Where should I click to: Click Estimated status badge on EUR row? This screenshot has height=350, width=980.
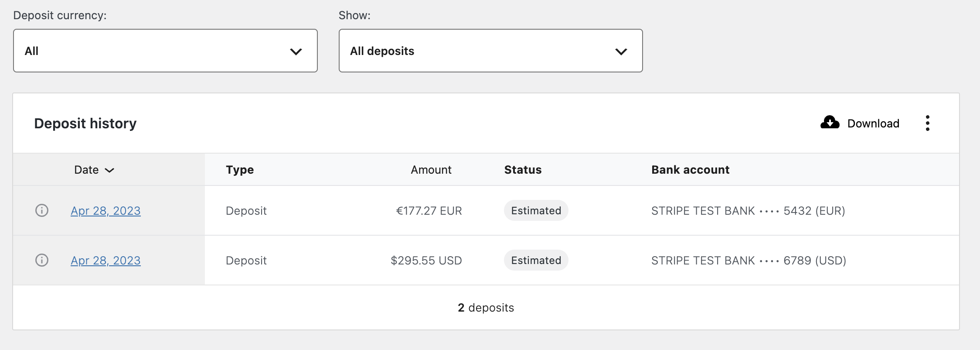tap(536, 210)
